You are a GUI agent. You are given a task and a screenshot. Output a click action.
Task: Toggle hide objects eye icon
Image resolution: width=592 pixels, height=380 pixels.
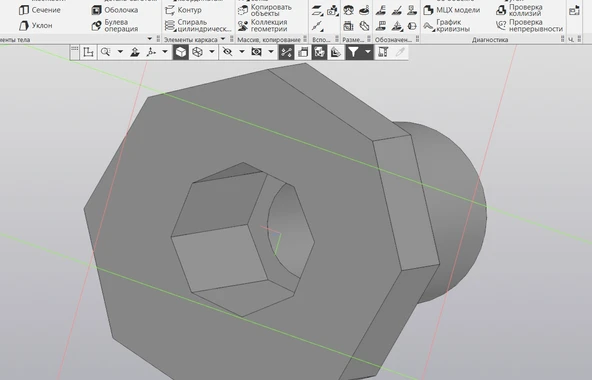[x=227, y=52]
